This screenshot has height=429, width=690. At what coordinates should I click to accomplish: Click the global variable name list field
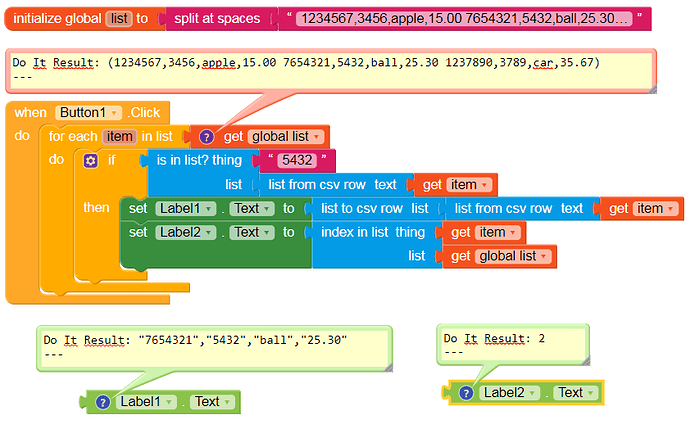click(x=119, y=18)
